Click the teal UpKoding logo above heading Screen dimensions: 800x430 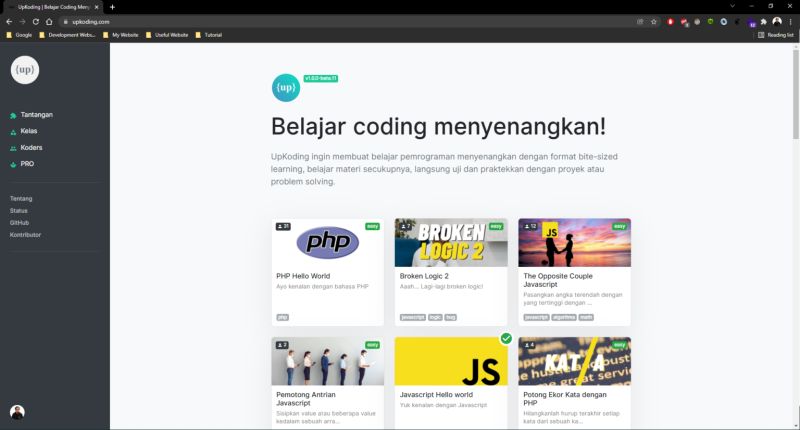click(286, 88)
